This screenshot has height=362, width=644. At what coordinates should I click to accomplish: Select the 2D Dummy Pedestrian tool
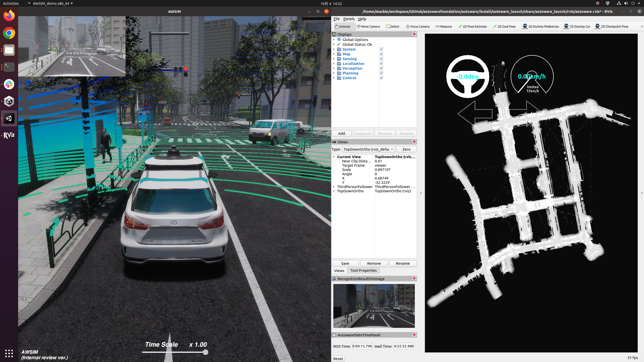click(541, 26)
